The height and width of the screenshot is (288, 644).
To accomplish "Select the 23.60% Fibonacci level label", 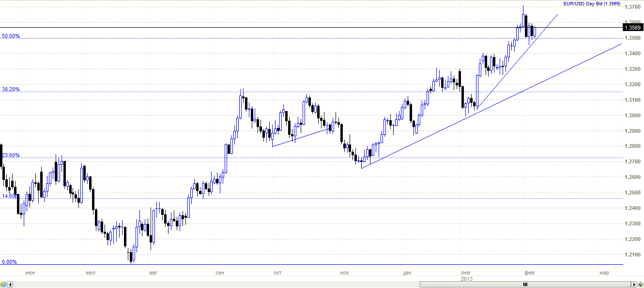I will 11,156.
